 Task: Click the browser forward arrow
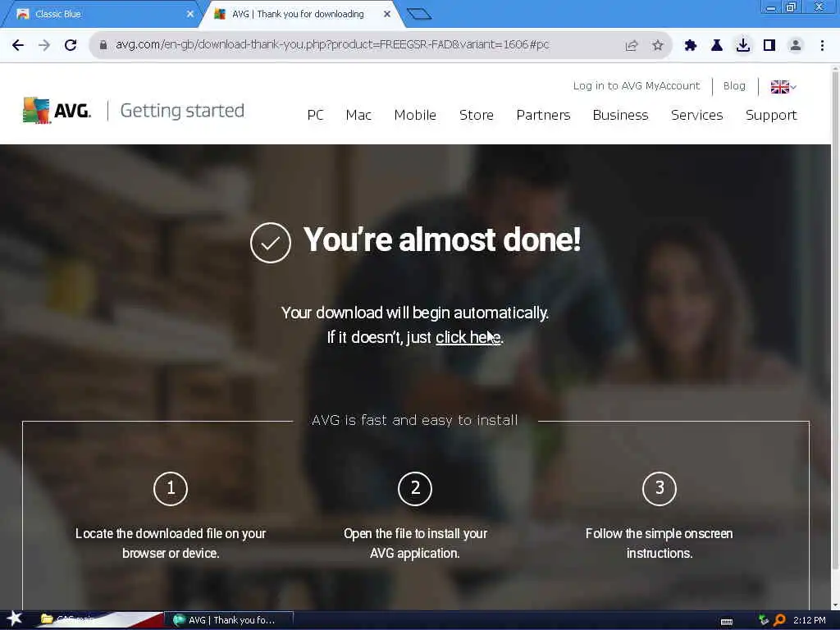[x=44, y=45]
